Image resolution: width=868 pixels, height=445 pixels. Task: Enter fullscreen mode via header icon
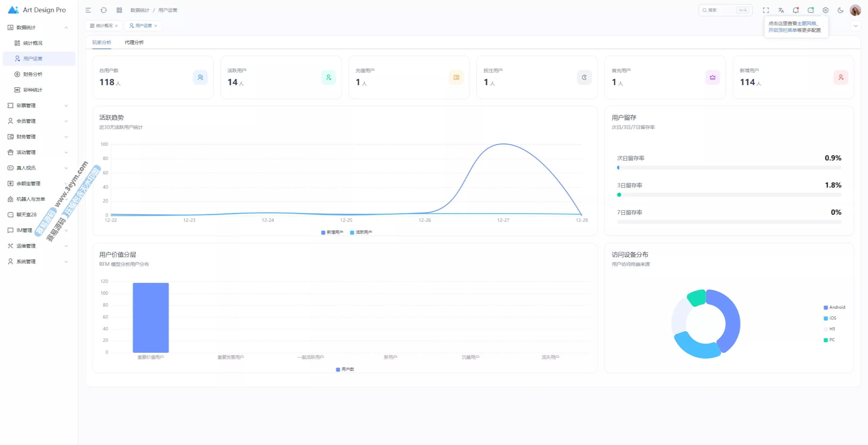coord(766,10)
